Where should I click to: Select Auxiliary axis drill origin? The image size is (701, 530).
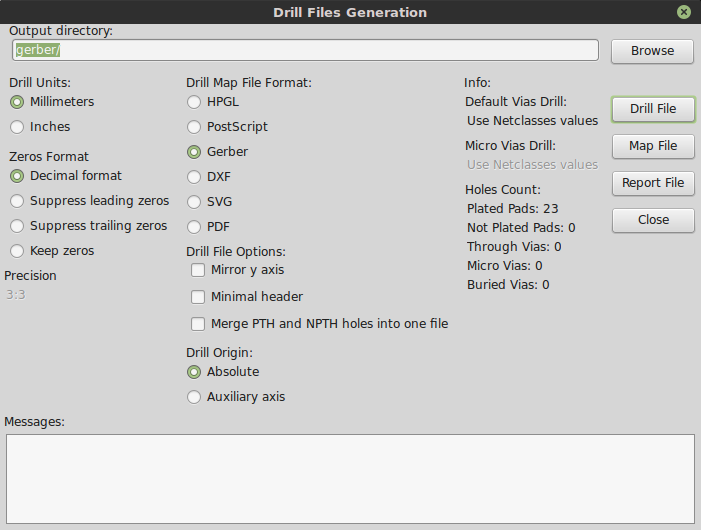click(194, 397)
